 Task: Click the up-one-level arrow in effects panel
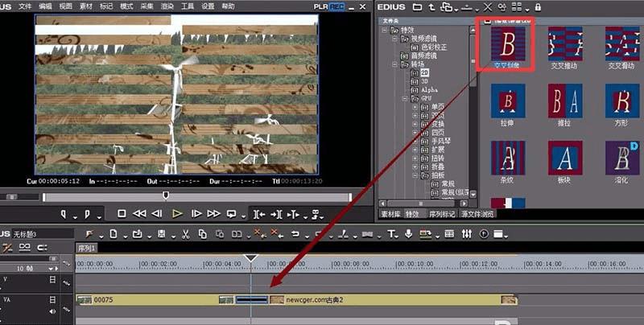tap(431, 7)
